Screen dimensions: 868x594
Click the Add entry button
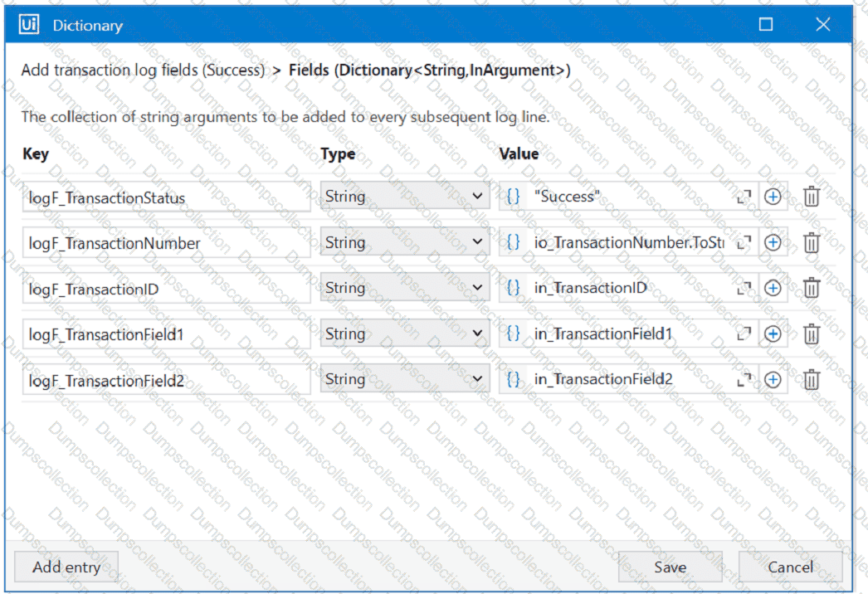coord(66,567)
